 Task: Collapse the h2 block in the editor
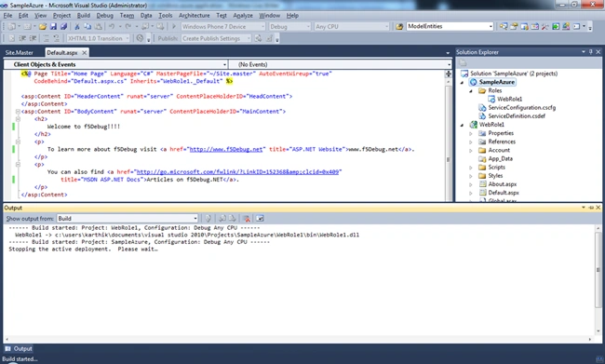coord(18,119)
